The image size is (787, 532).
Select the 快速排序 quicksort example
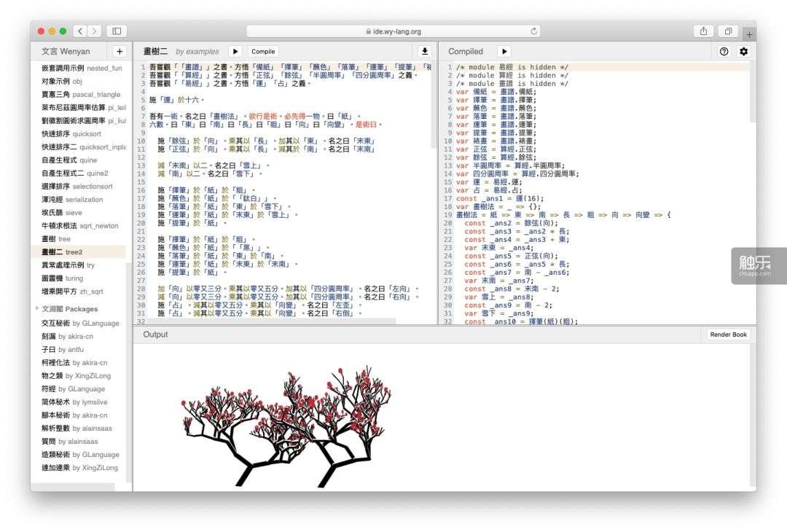[x=71, y=134]
